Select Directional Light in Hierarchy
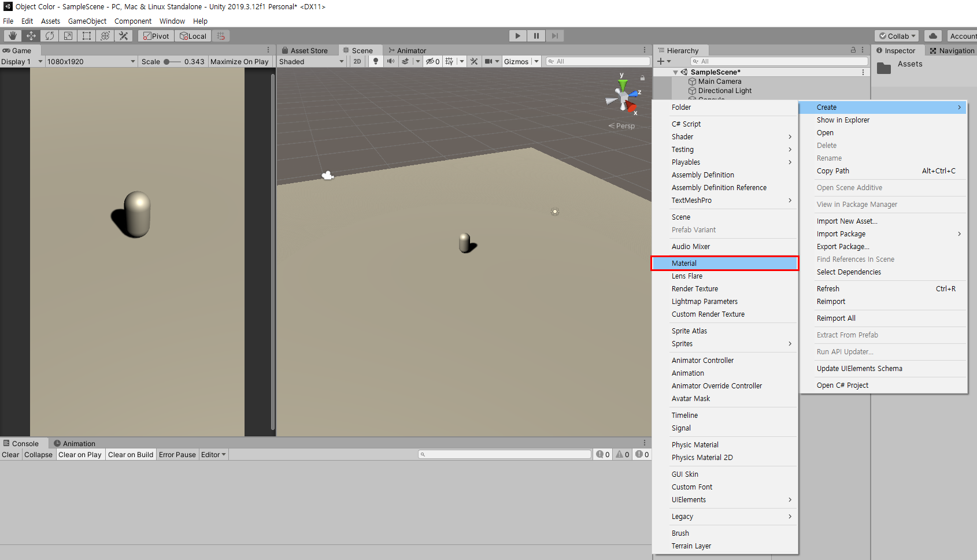 pos(724,91)
